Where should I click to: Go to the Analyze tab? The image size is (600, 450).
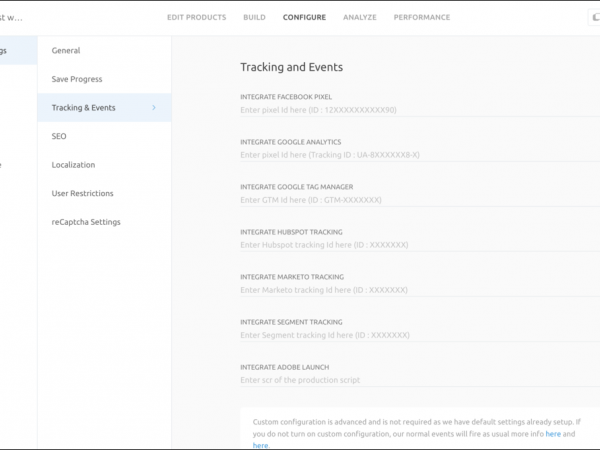point(360,17)
